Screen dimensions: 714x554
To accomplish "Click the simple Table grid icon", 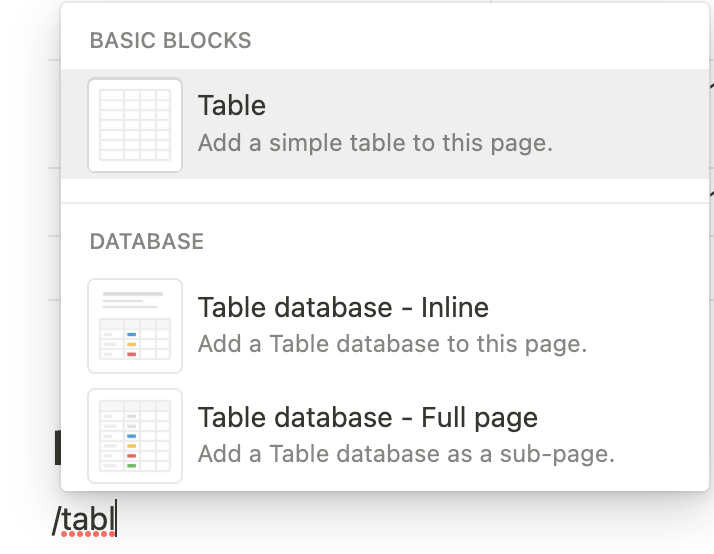I will point(135,125).
